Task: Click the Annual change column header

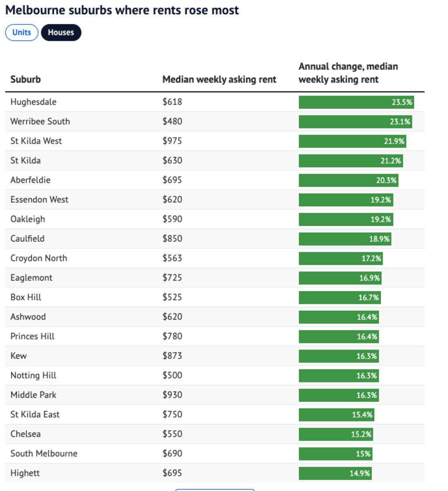Action: click(348, 73)
